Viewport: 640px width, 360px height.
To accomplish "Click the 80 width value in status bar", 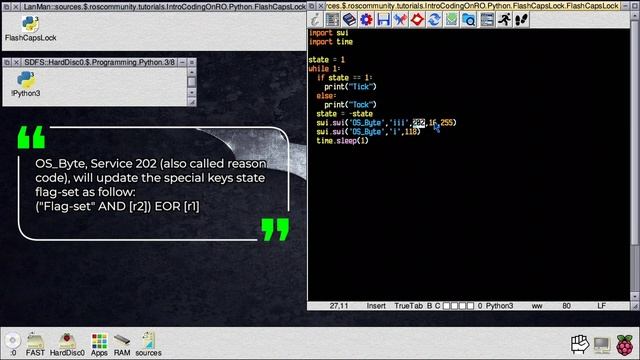I will point(567,306).
